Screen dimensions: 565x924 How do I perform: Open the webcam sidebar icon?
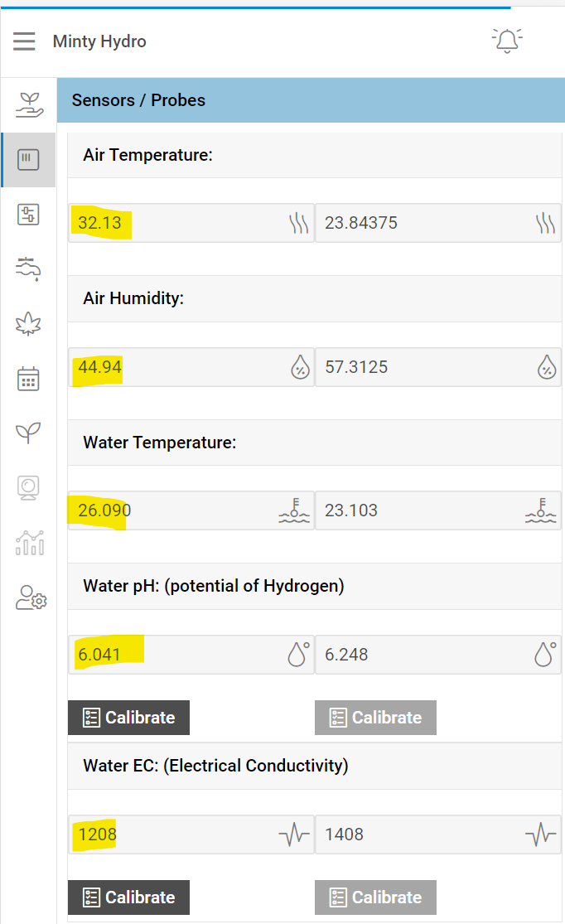29,487
